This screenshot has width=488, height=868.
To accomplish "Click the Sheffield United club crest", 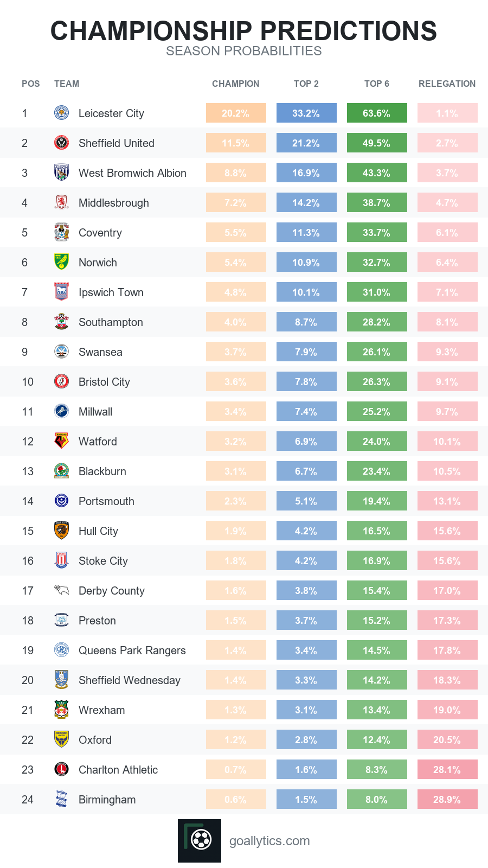I will tap(62, 143).
